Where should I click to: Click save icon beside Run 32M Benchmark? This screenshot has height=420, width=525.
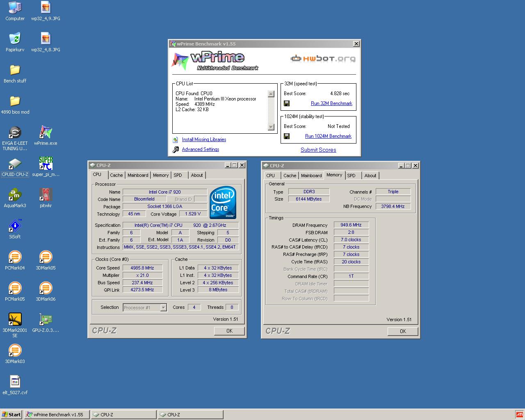[287, 103]
